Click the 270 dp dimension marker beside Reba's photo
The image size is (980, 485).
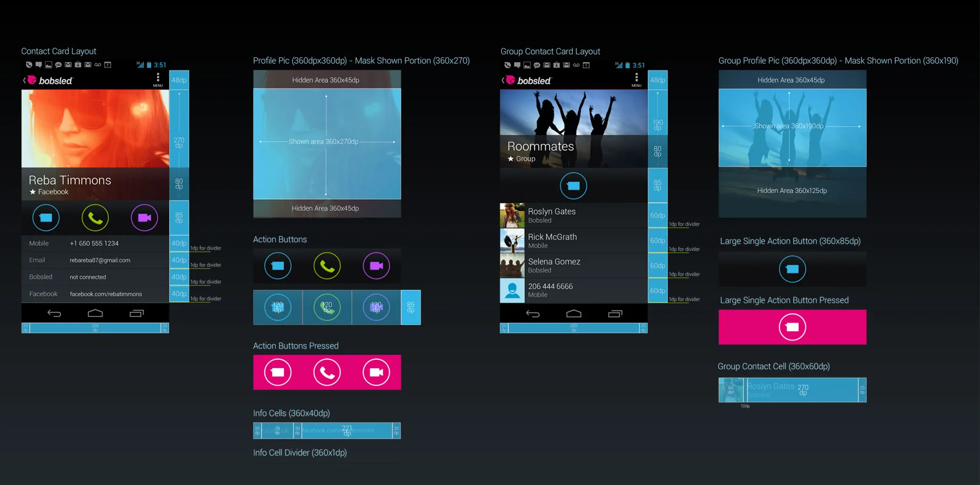point(179,142)
